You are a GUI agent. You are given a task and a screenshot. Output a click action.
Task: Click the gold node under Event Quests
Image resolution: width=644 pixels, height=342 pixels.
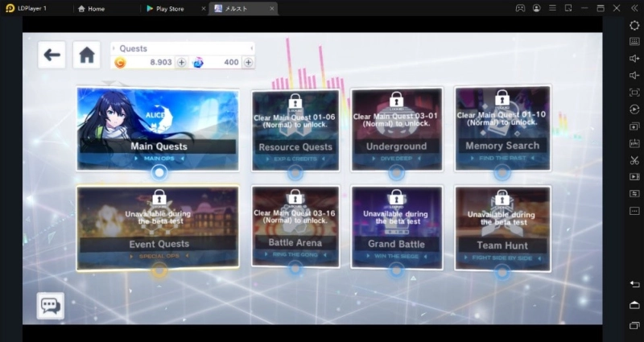pyautogui.click(x=159, y=270)
